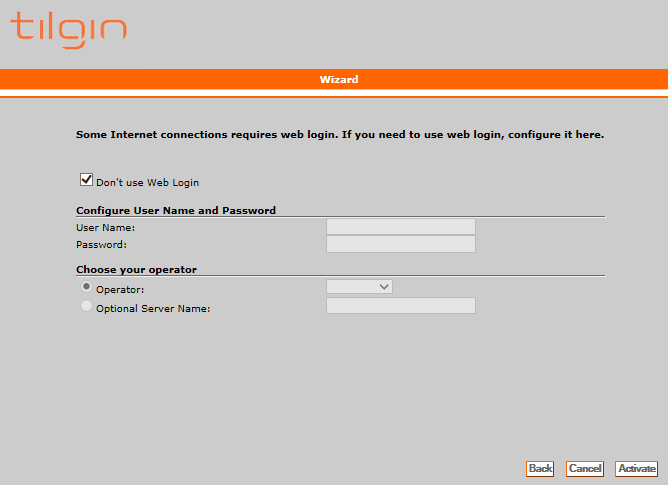Click the web login instruction sentence

coord(340,135)
